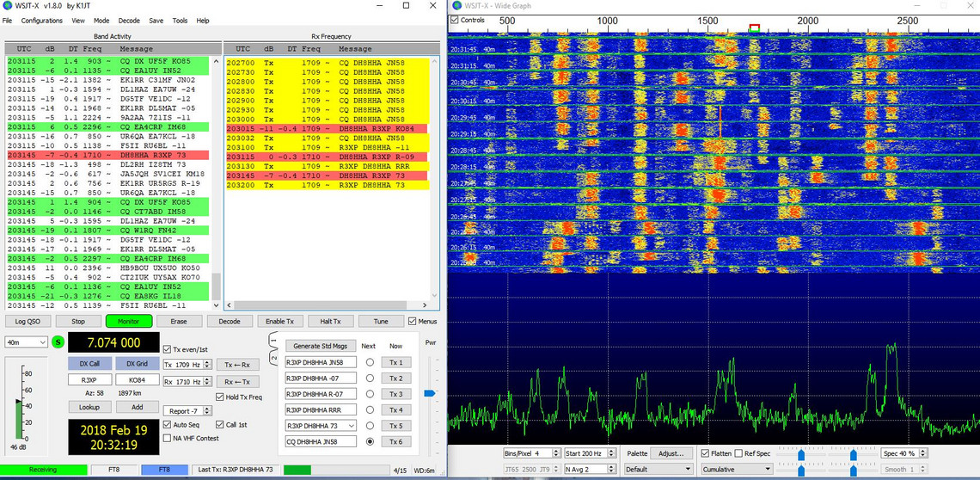
Task: Toggle the Tx even/1st checkbox
Action: pyautogui.click(x=167, y=349)
